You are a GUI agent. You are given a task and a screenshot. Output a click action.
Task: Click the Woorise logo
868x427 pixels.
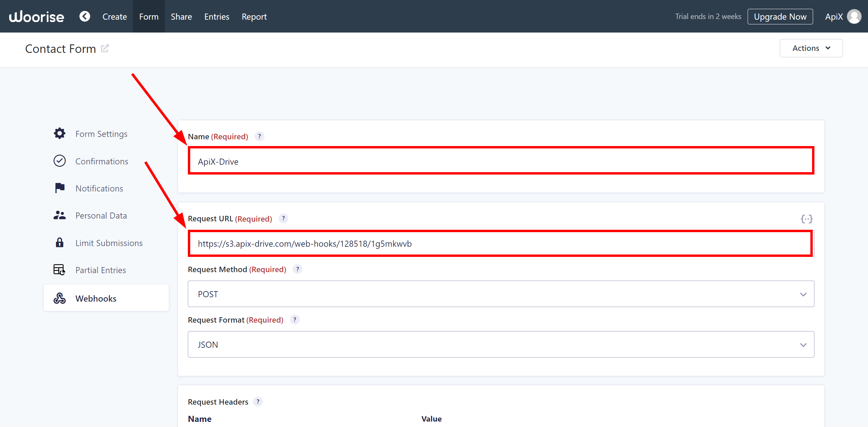tap(37, 17)
